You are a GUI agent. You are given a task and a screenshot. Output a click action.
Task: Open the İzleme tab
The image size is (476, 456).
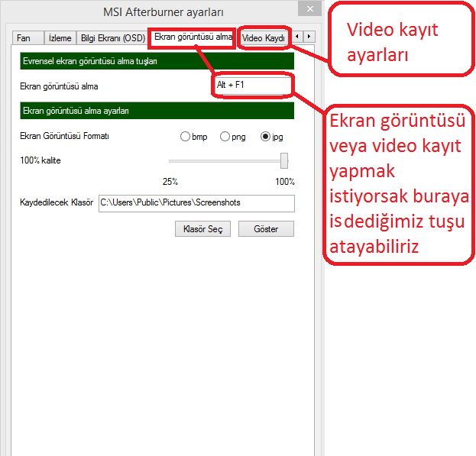point(60,38)
